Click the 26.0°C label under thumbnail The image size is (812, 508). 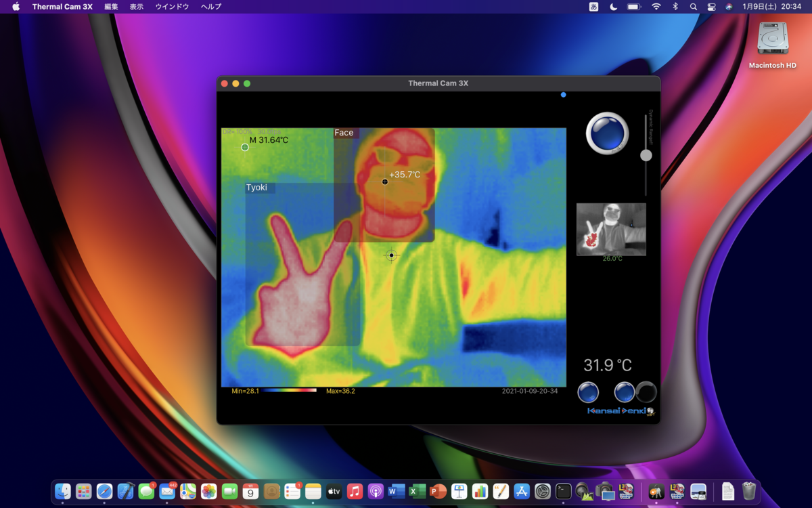coord(612,259)
